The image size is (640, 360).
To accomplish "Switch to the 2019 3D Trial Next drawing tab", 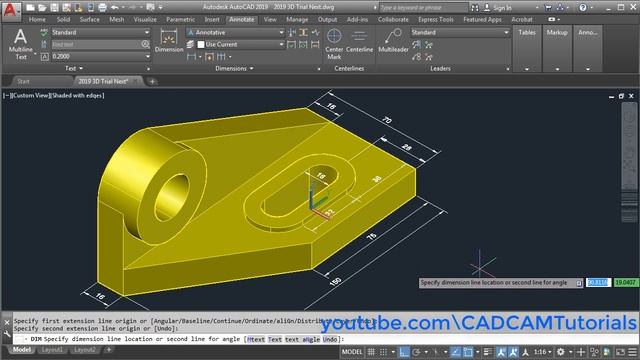I will coord(108,81).
